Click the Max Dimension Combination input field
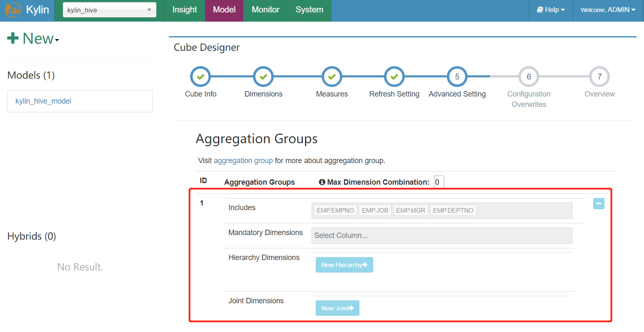Image resolution: width=644 pixels, height=332 pixels. click(x=439, y=182)
